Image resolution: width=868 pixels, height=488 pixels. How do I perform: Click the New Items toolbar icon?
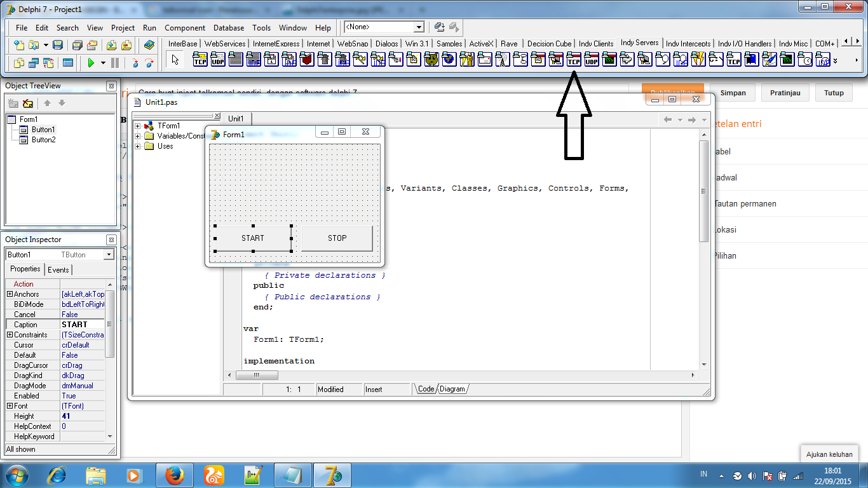pos(19,45)
